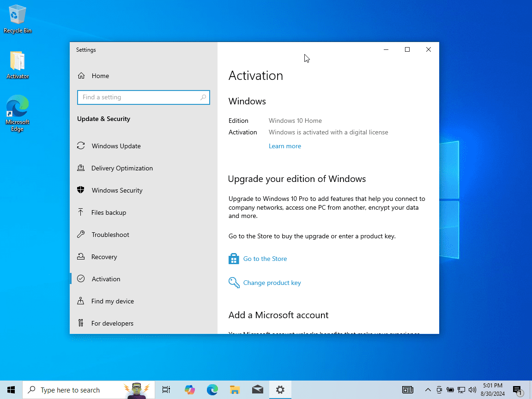Open network status tray icon

(x=461, y=390)
